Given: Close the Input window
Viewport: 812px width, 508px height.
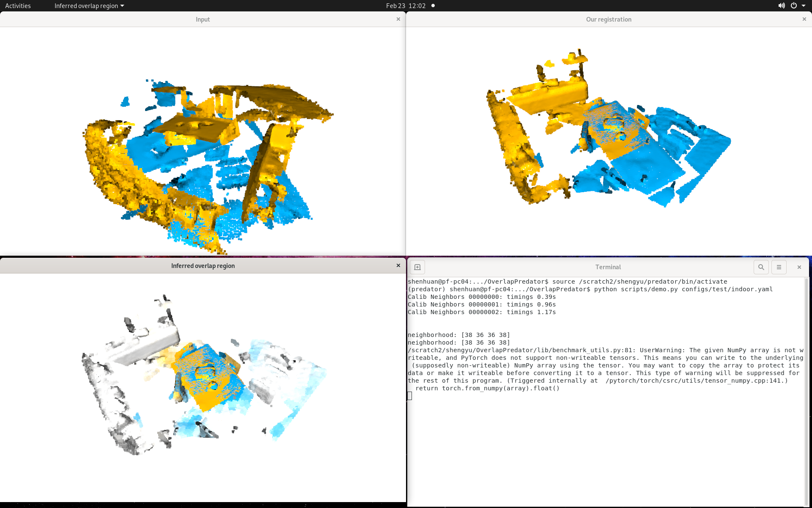Looking at the screenshot, I should tap(398, 19).
